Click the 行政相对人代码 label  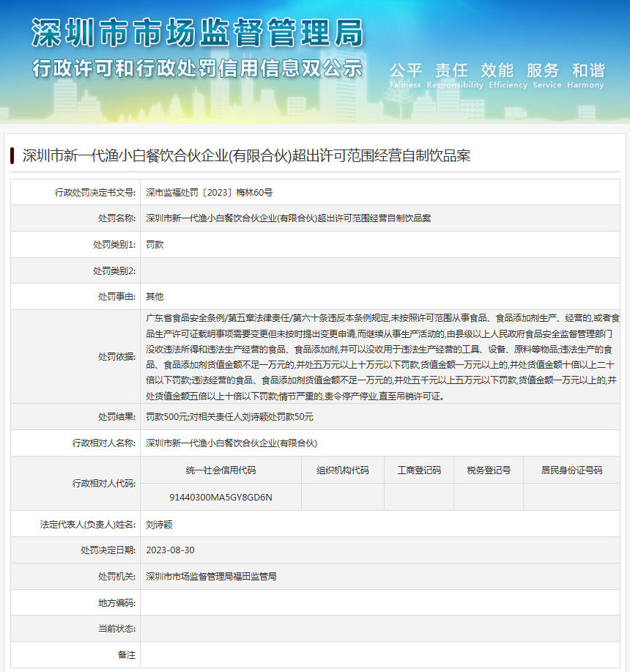103,484
